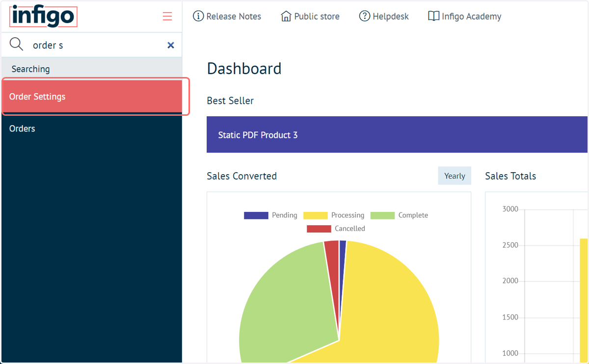Click the magnifying glass search icon

[x=16, y=45]
